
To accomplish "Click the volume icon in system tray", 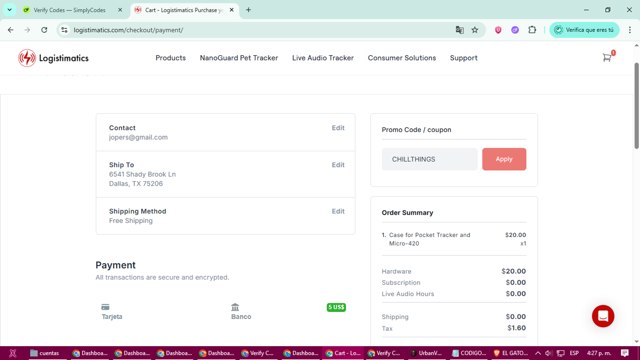I will (x=549, y=353).
